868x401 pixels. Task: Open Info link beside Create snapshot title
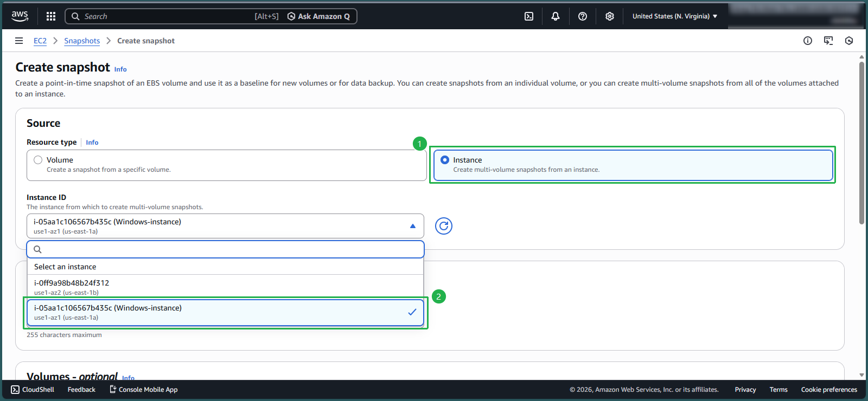[120, 69]
